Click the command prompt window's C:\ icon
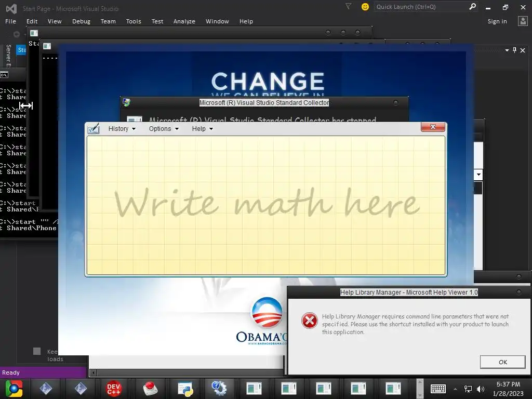The height and width of the screenshot is (399, 532). click(x=4, y=75)
